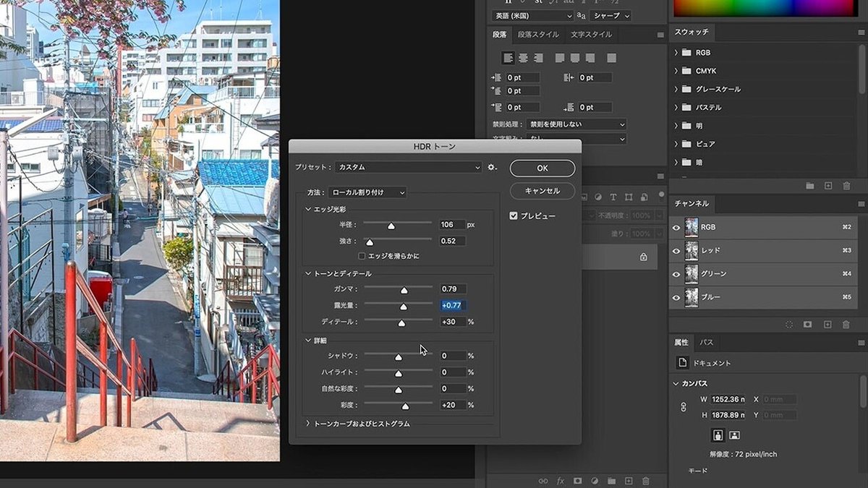Image resolution: width=868 pixels, height=488 pixels.
Task: Click the lock icon on the layer row
Action: tap(643, 257)
